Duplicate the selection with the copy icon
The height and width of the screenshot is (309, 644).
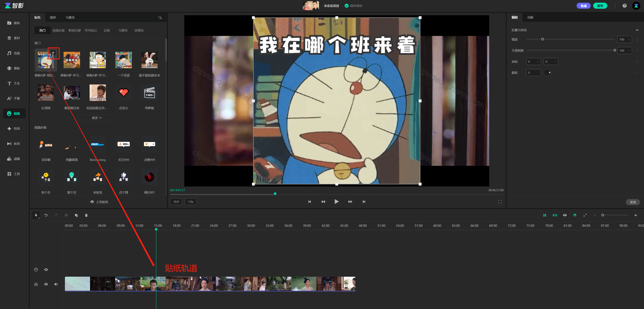[76, 215]
